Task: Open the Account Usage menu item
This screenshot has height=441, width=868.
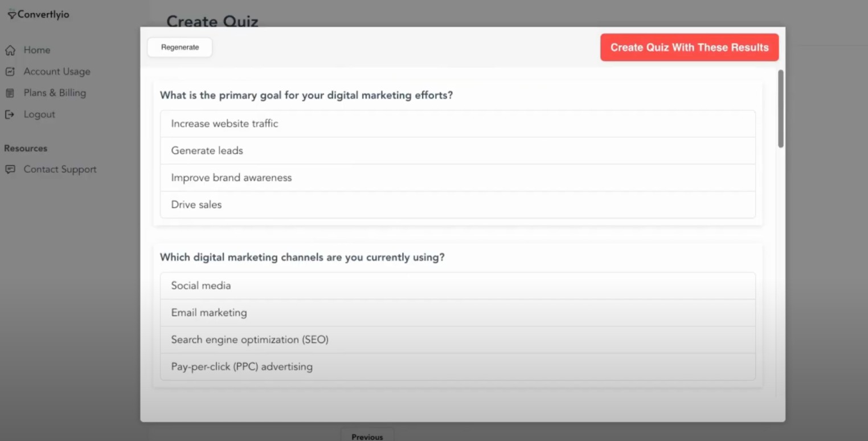Action: coord(57,72)
